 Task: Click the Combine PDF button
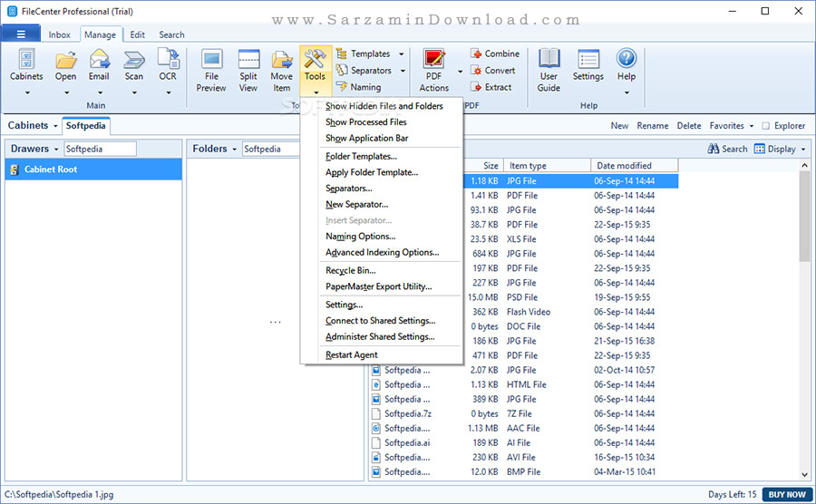pyautogui.click(x=495, y=53)
